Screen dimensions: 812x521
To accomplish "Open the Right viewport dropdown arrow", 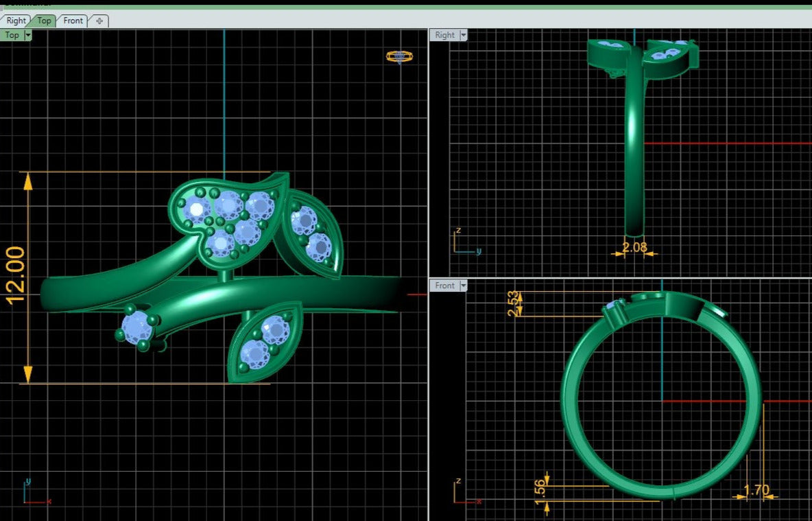I will click(x=464, y=35).
